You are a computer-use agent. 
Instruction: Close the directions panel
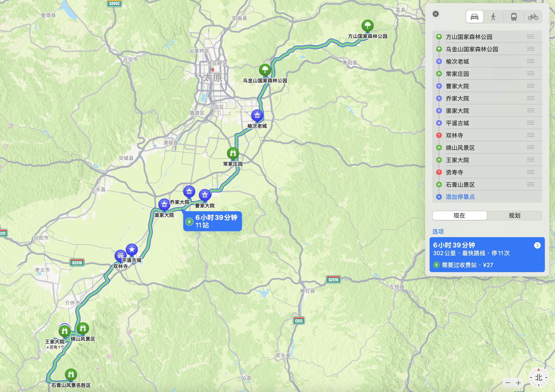(x=436, y=14)
